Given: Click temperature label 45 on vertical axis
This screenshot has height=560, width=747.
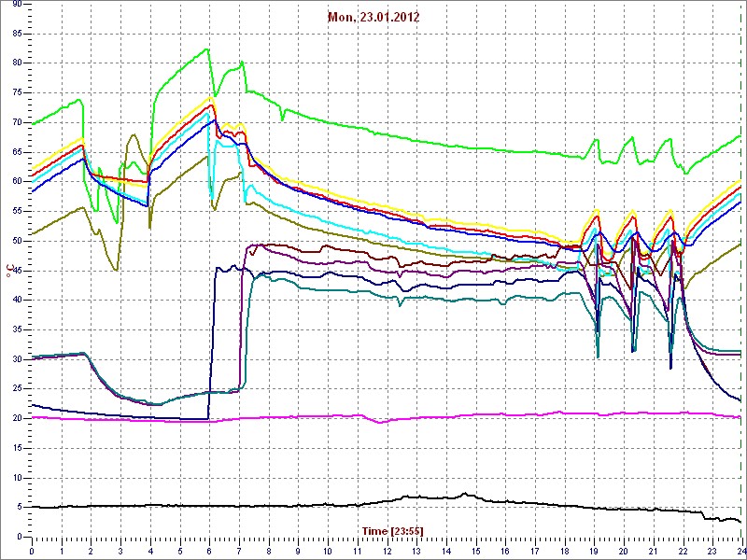Looking at the screenshot, I should click(x=17, y=271).
